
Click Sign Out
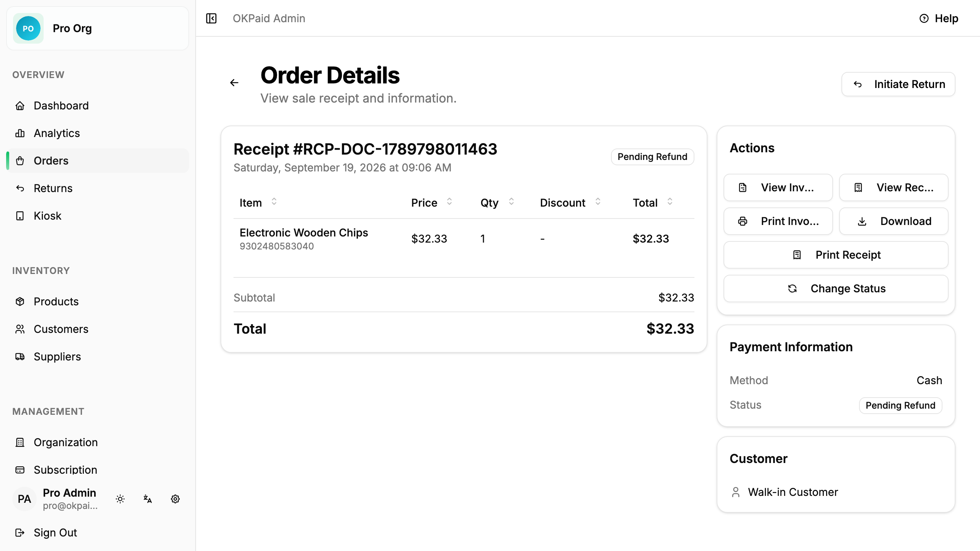pyautogui.click(x=98, y=533)
